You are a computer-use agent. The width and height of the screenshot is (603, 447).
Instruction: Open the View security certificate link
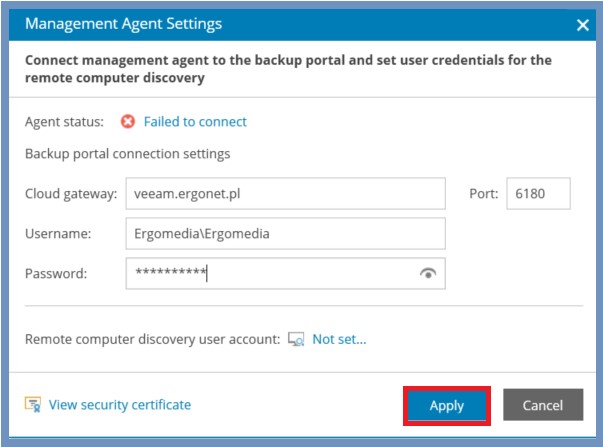click(120, 405)
